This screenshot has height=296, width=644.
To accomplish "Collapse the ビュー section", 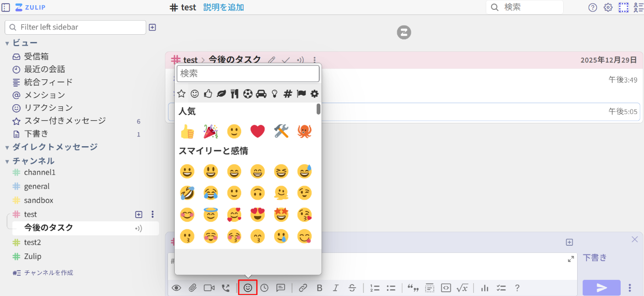I will (x=7, y=43).
